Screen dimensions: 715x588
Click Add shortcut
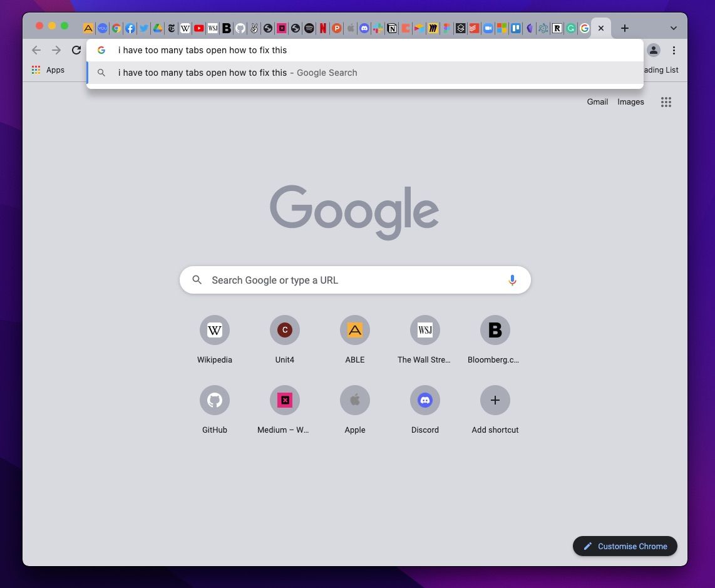click(495, 410)
